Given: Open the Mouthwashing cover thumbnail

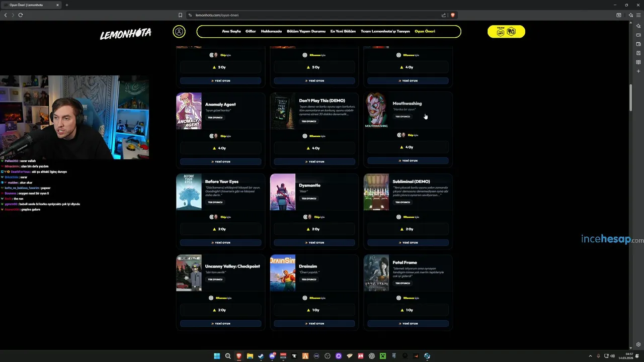Looking at the screenshot, I should click(376, 110).
